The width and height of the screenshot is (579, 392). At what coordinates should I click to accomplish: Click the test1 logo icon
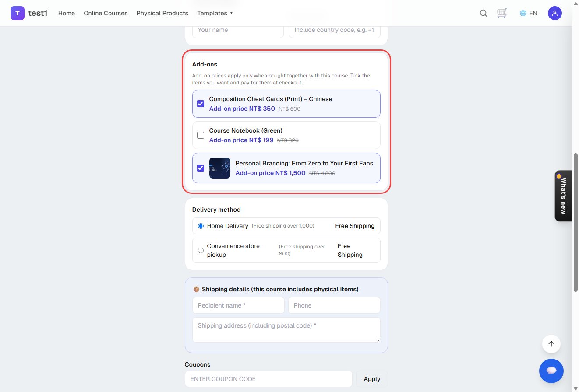(x=18, y=13)
